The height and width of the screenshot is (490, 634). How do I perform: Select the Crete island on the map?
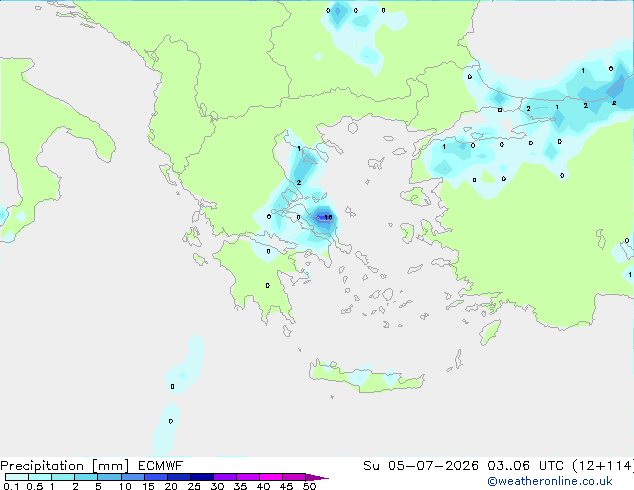coord(367,376)
